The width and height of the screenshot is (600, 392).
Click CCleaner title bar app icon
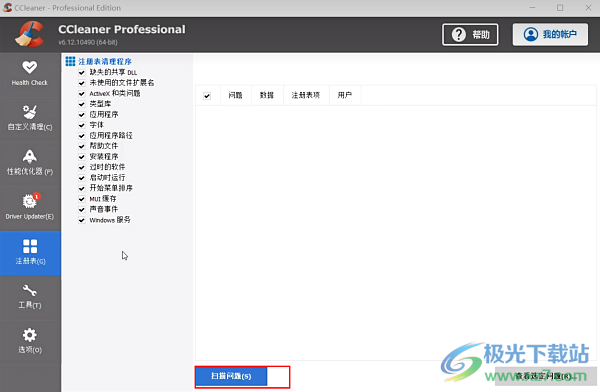click(7, 7)
